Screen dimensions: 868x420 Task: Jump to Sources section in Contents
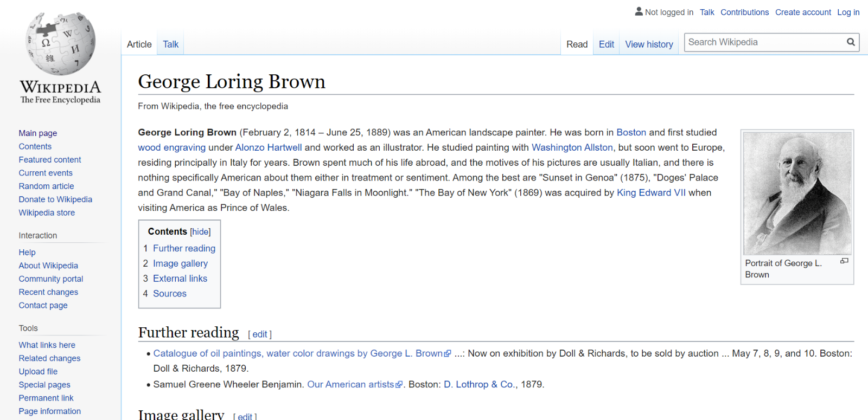pos(169,294)
